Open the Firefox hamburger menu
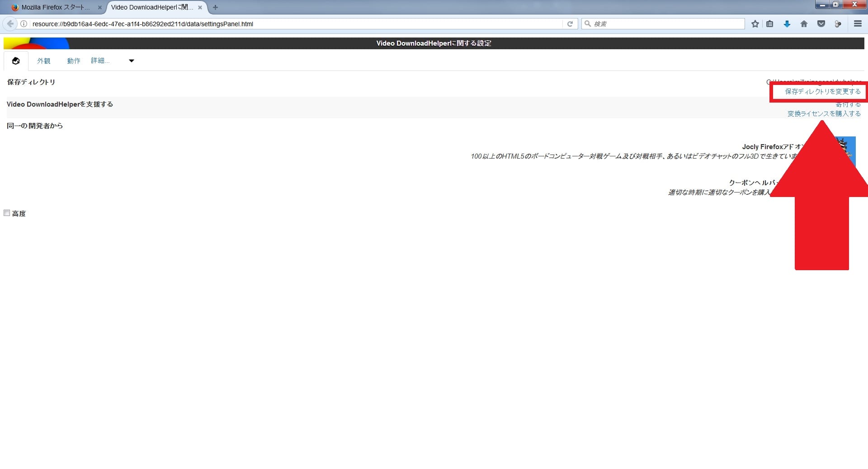This screenshot has width=868, height=469. pos(857,24)
